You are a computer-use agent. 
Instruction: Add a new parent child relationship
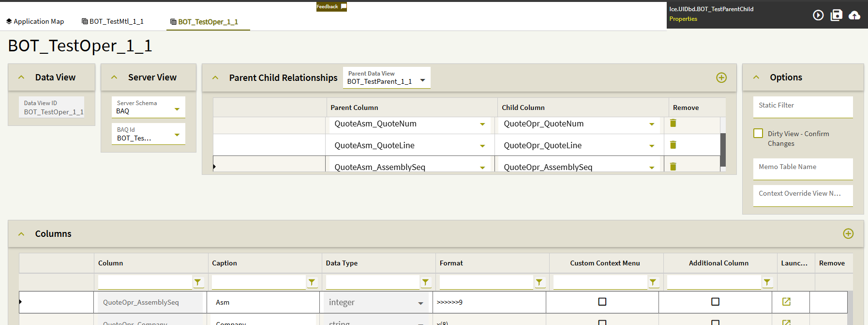(x=721, y=78)
